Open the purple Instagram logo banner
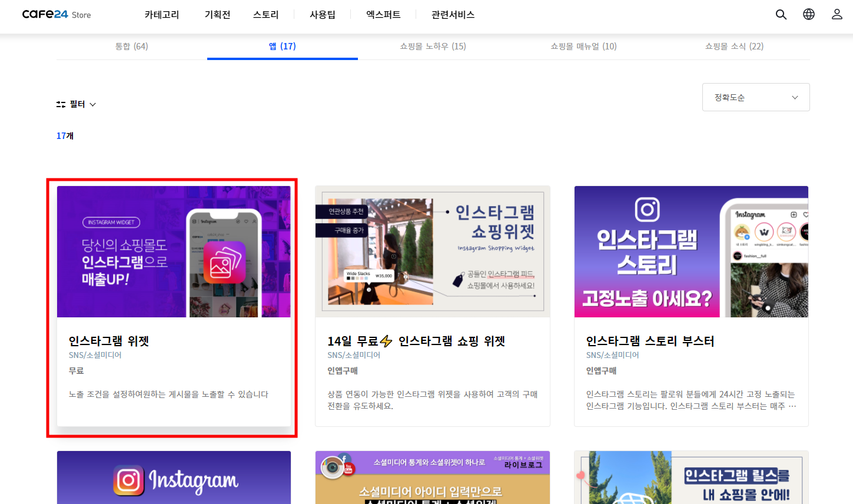The image size is (853, 504). coord(174,478)
